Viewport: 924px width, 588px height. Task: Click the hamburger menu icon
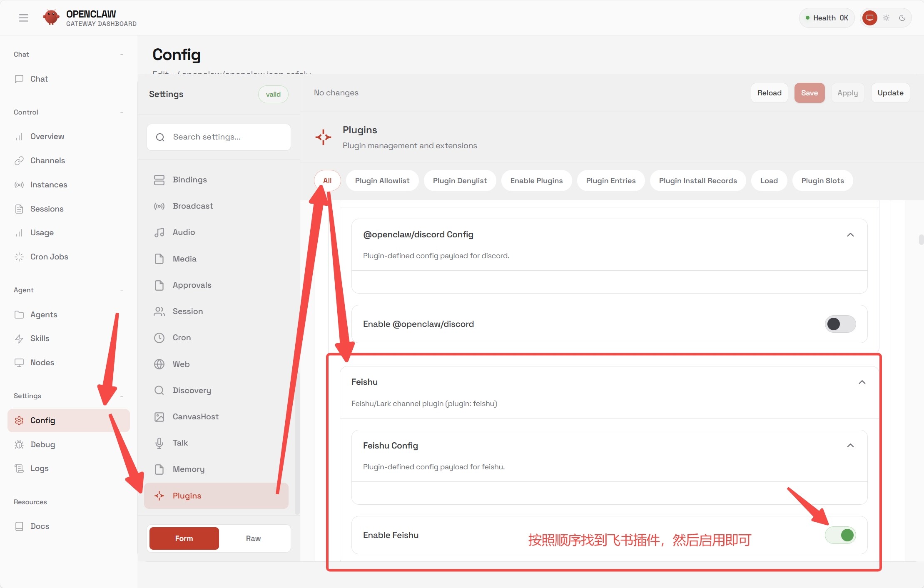point(24,18)
